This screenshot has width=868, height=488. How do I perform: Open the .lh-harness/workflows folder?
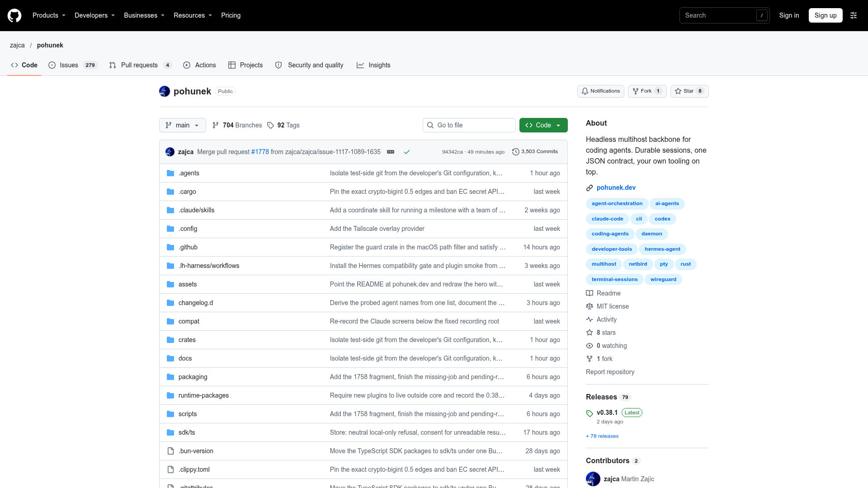[x=209, y=266]
